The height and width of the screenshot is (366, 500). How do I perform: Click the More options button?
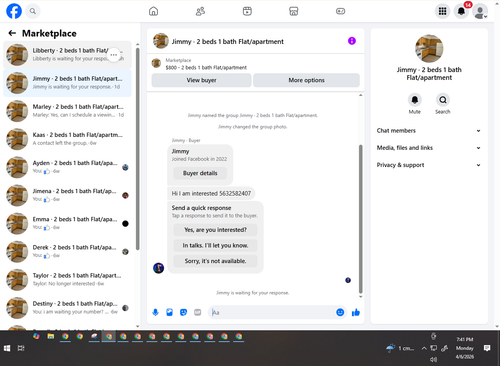tap(306, 80)
